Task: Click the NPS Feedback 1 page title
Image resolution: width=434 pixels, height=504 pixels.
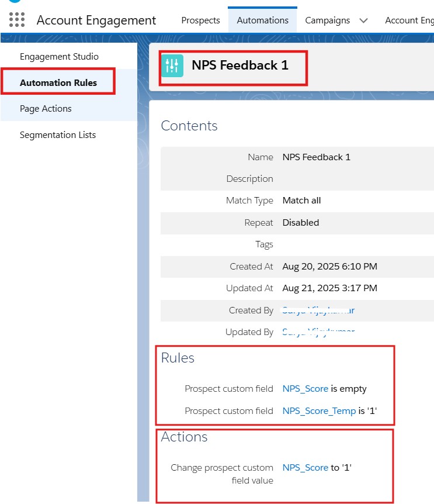Action: point(240,65)
